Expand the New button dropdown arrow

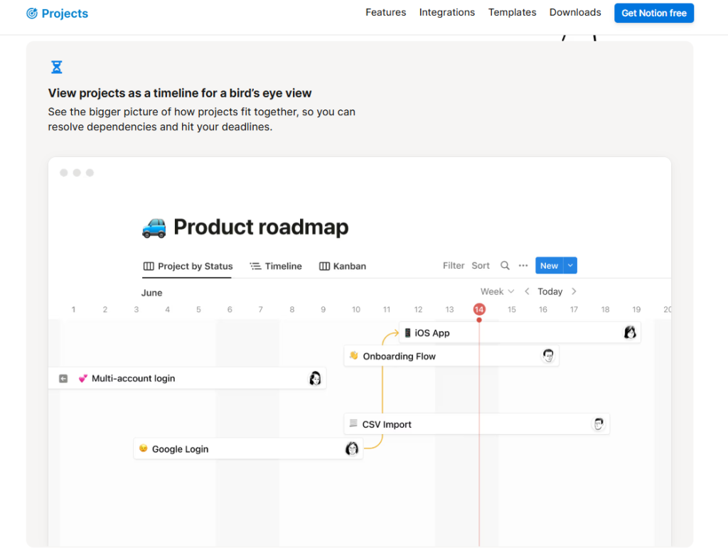click(x=570, y=265)
